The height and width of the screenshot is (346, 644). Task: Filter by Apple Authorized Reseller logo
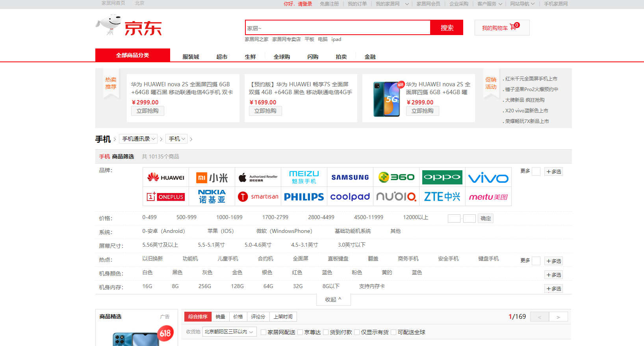258,177
